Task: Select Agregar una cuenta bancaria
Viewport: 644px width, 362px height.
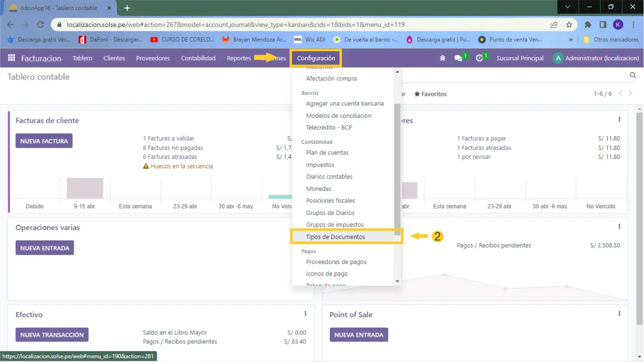Action: click(345, 103)
